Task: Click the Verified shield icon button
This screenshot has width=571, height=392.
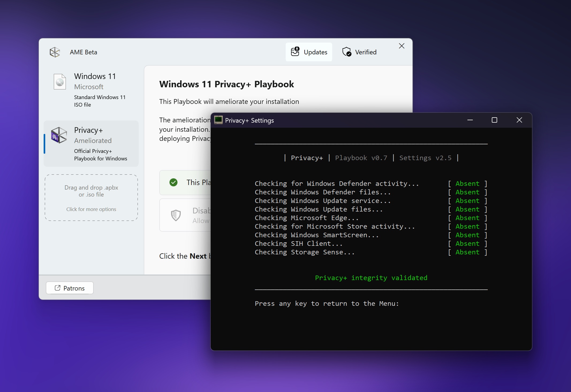Action: (x=359, y=52)
